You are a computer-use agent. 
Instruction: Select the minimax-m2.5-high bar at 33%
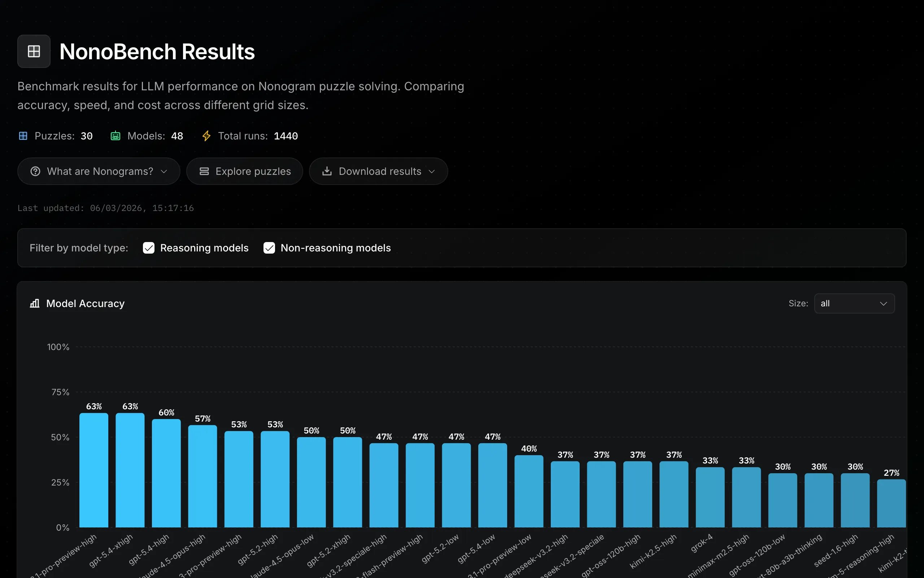pyautogui.click(x=747, y=497)
